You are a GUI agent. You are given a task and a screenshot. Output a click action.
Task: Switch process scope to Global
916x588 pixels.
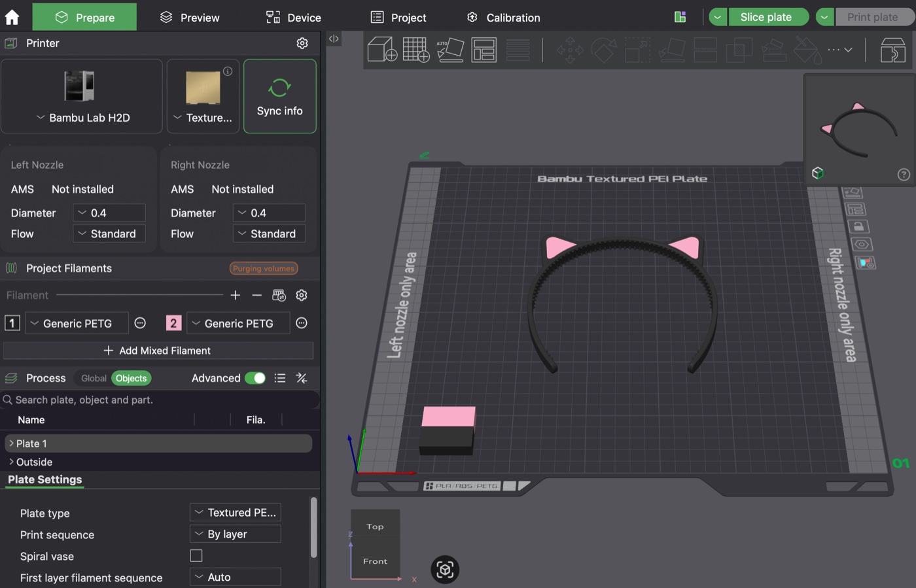point(94,378)
